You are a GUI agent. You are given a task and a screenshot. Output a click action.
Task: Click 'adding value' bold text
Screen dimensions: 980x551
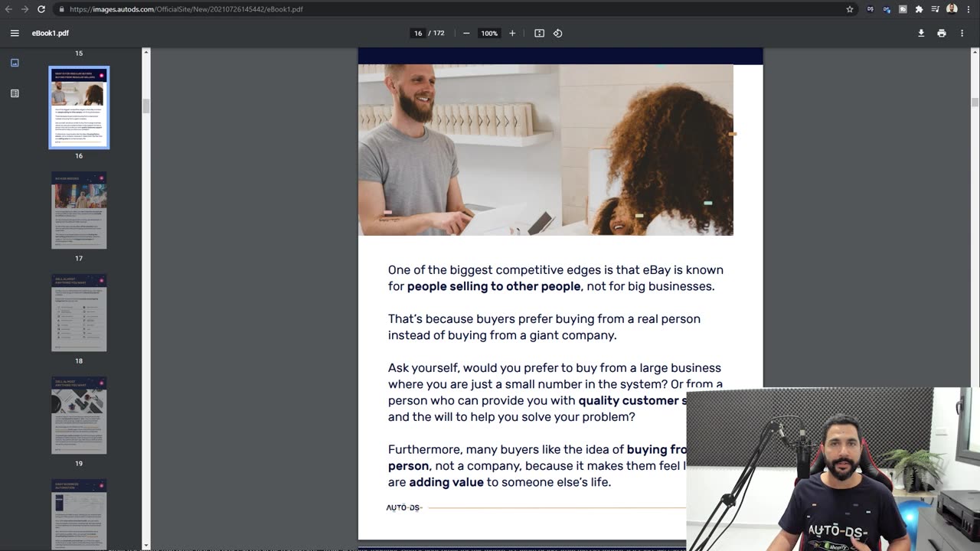tap(446, 482)
